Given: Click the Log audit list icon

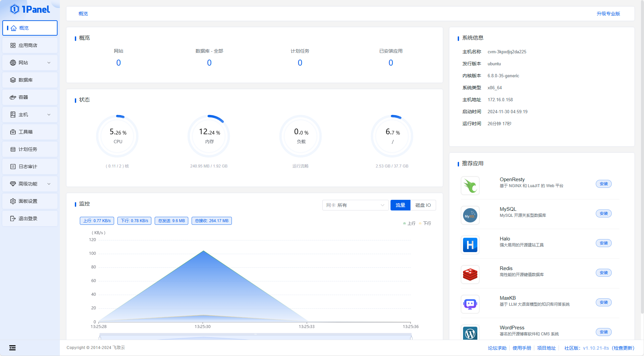Looking at the screenshot, I should 13,167.
